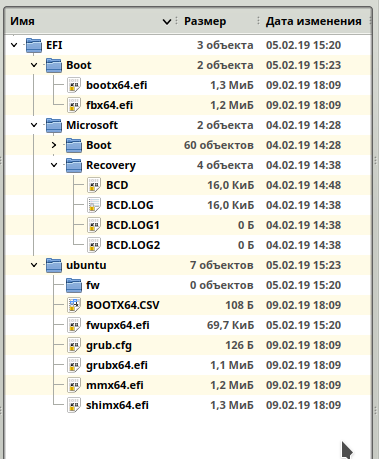Click the Recovery folder name
The height and width of the screenshot is (459, 379).
coord(111,165)
